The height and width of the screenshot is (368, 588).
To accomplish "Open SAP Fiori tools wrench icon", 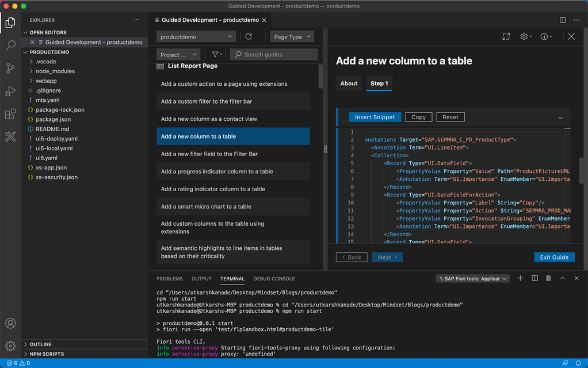I will pyautogui.click(x=10, y=136).
